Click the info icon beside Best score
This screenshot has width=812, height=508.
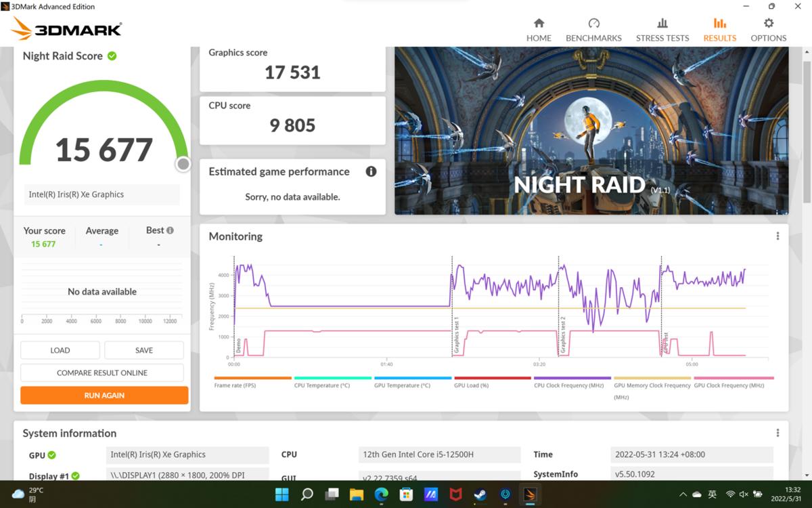[170, 230]
